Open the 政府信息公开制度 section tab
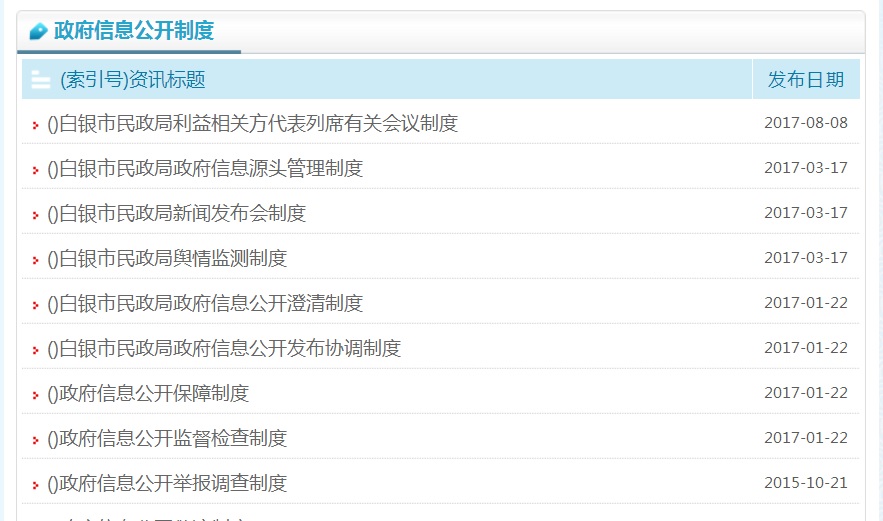Image resolution: width=883 pixels, height=521 pixels. click(x=134, y=31)
